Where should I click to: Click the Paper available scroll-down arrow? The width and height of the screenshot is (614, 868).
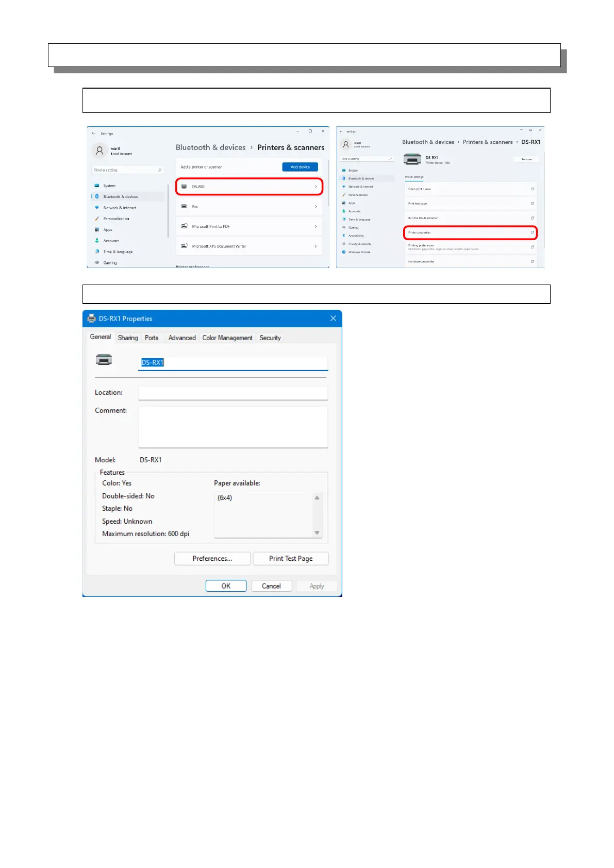(317, 532)
